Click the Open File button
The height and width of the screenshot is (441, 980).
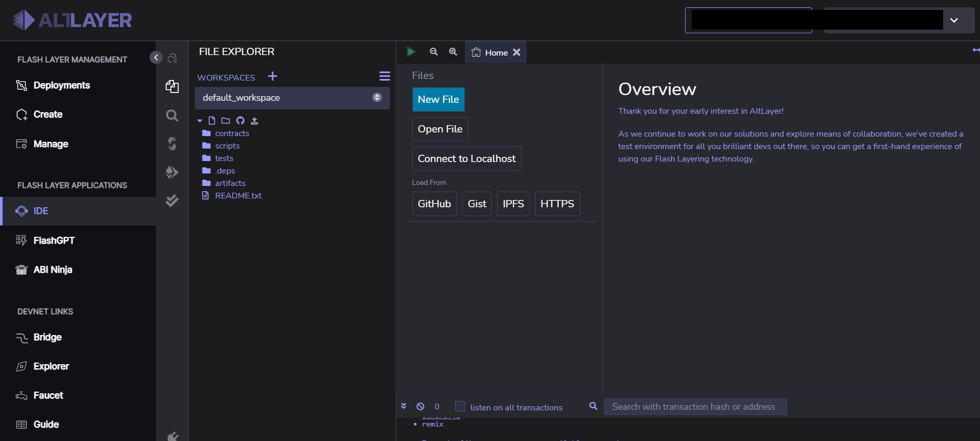440,129
